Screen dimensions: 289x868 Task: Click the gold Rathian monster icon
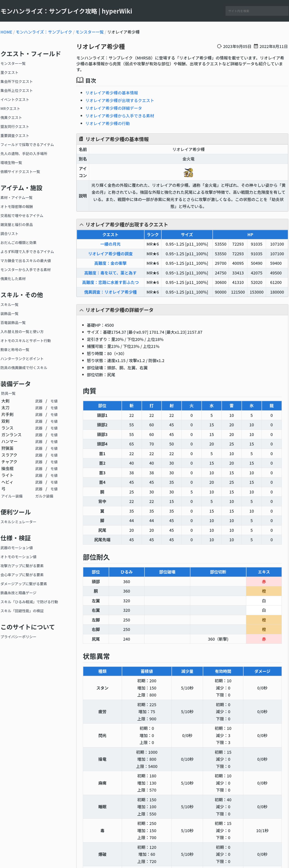point(188,173)
